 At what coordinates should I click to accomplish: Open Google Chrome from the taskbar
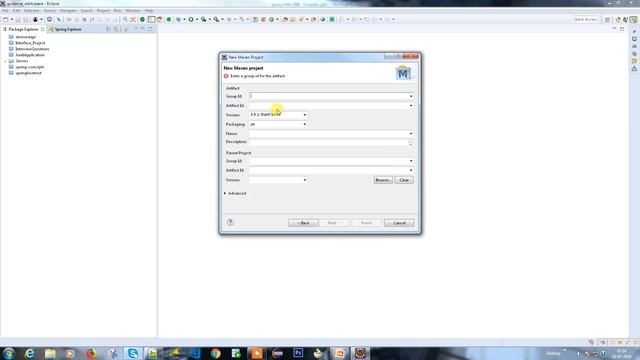[x=216, y=353]
